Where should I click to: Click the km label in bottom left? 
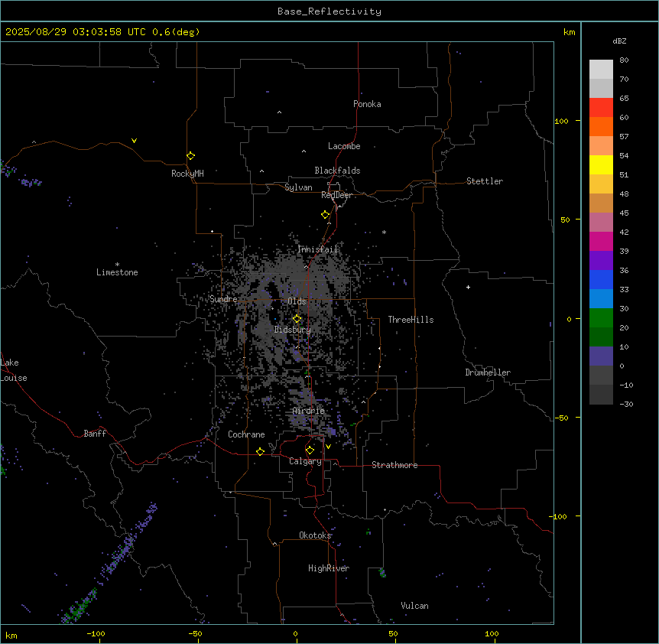coord(11,636)
